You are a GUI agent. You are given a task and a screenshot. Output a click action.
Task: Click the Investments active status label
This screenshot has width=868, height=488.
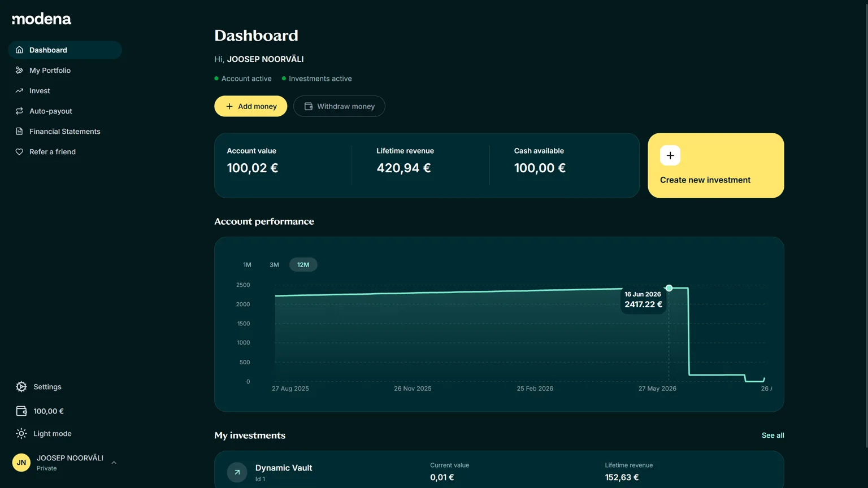320,79
